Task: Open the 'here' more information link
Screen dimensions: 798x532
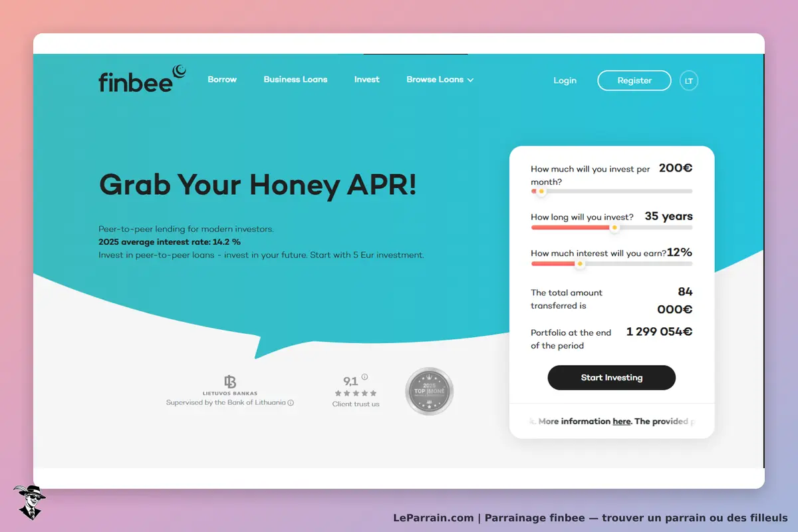Action: click(x=622, y=422)
